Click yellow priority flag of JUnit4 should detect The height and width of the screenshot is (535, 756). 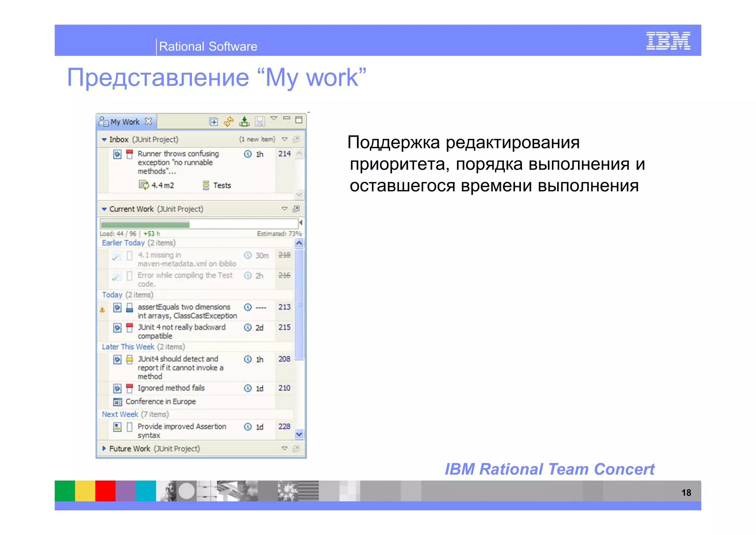pyautogui.click(x=129, y=359)
